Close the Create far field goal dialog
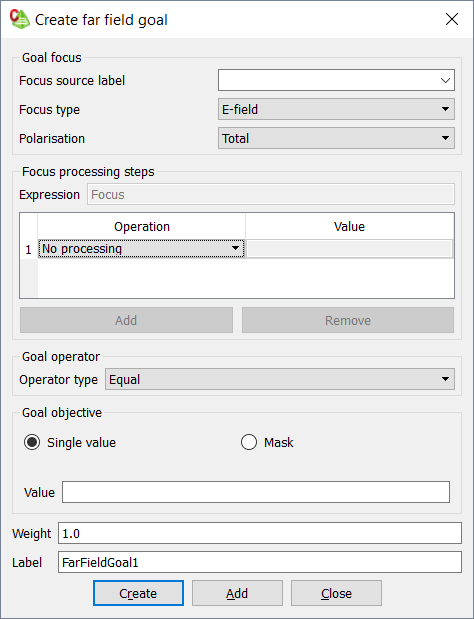This screenshot has width=474, height=619. [452, 19]
